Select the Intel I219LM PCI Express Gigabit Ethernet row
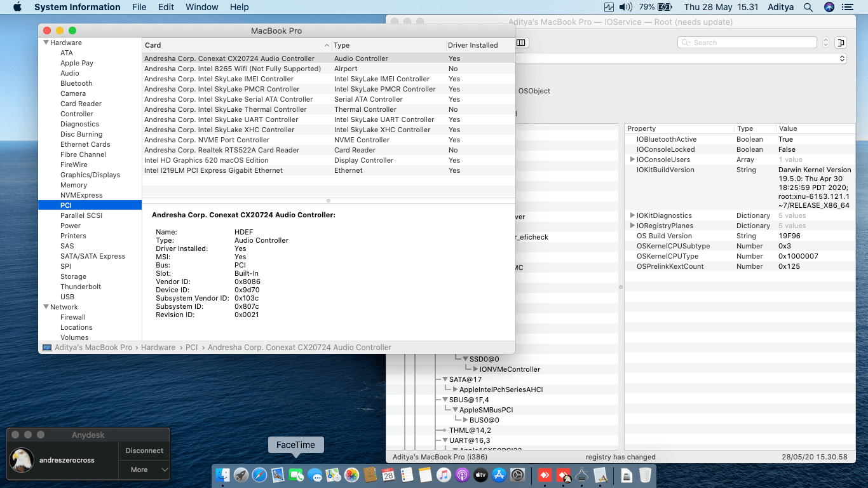Screen dimensions: 868x488 (329, 170)
